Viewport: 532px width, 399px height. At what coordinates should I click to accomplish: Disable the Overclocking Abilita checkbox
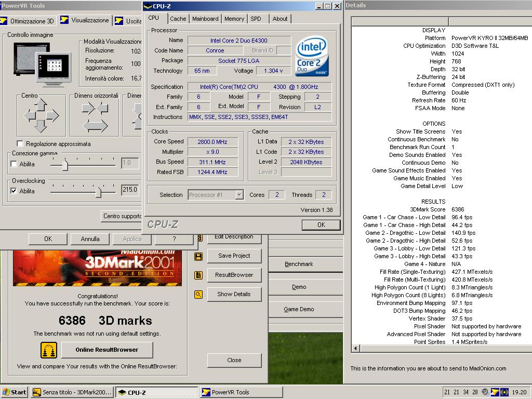click(x=14, y=191)
